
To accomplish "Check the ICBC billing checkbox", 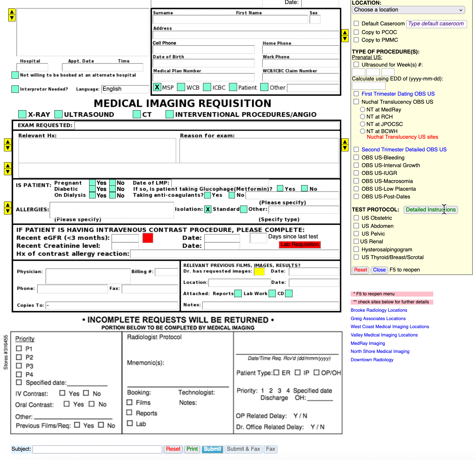I will [207, 87].
